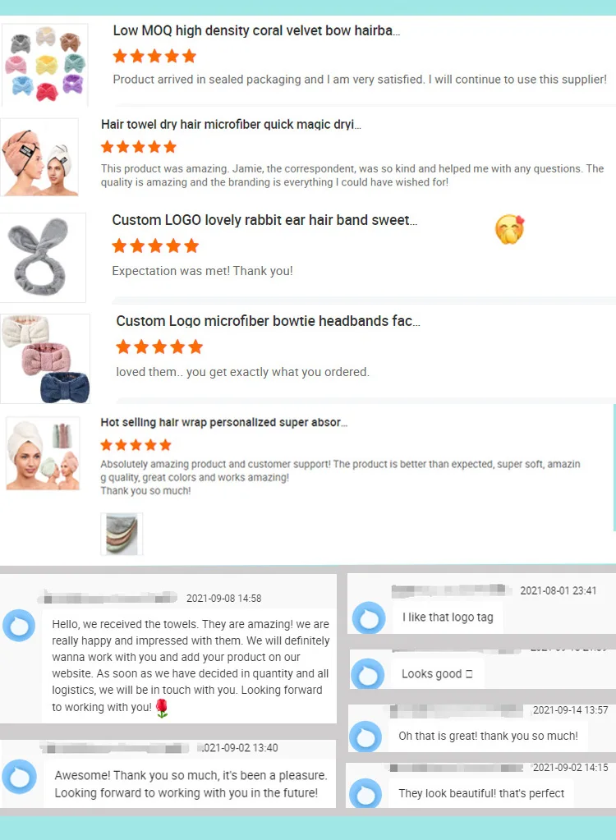The width and height of the screenshot is (616, 840).
Task: Open 'Low MOQ high density coral velvet' title
Action: [x=256, y=30]
